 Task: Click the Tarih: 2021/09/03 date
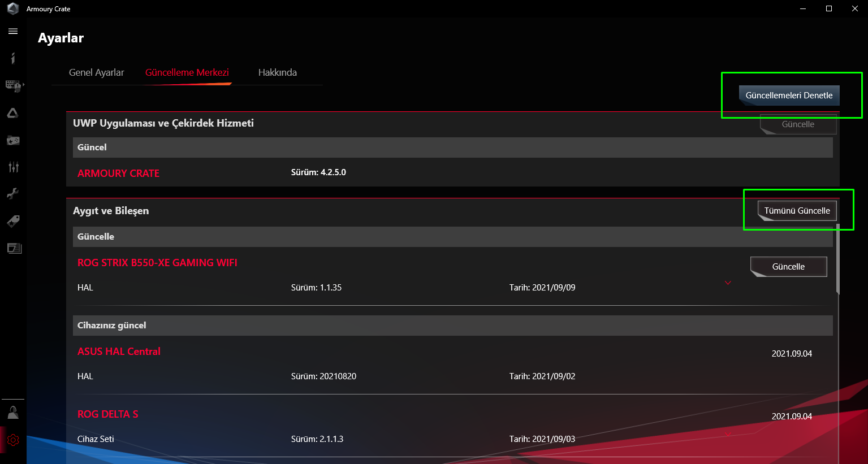point(542,439)
